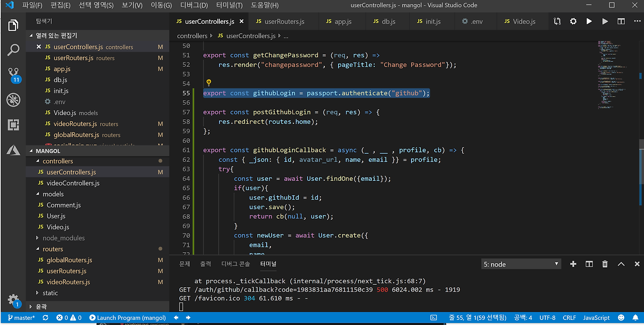Open the Explorer view in activity bar
Image resolution: width=644 pixels, height=325 pixels.
(13, 26)
